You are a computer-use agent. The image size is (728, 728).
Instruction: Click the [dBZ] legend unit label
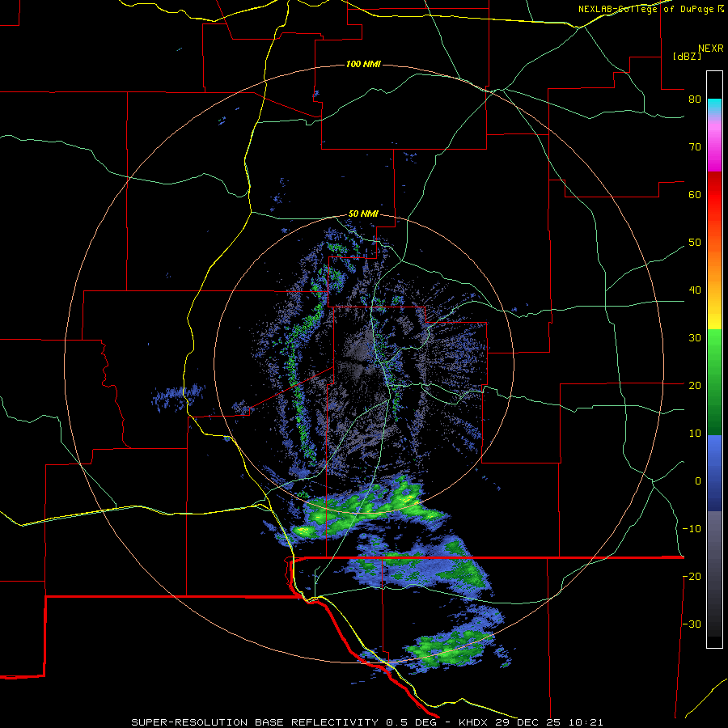pos(687,56)
